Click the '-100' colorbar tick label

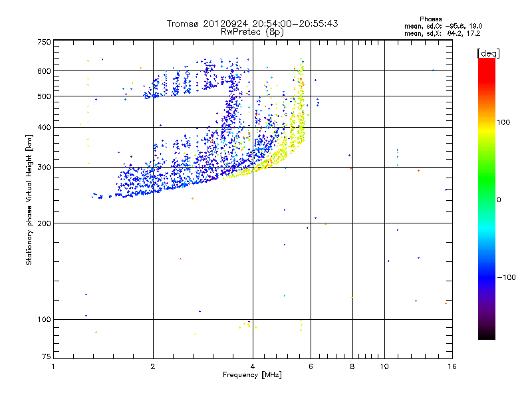[506, 277]
